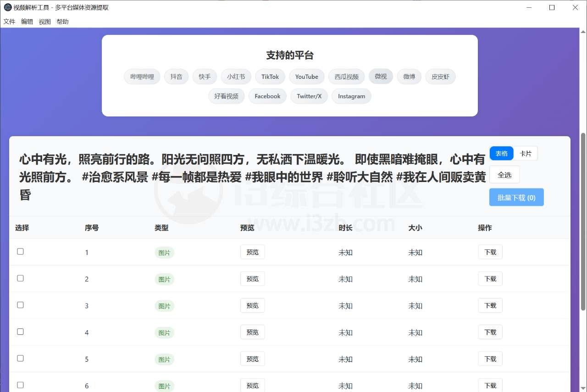This screenshot has height=392, width=587.
Task: Pick 微博 in the platform list
Action: 409,77
